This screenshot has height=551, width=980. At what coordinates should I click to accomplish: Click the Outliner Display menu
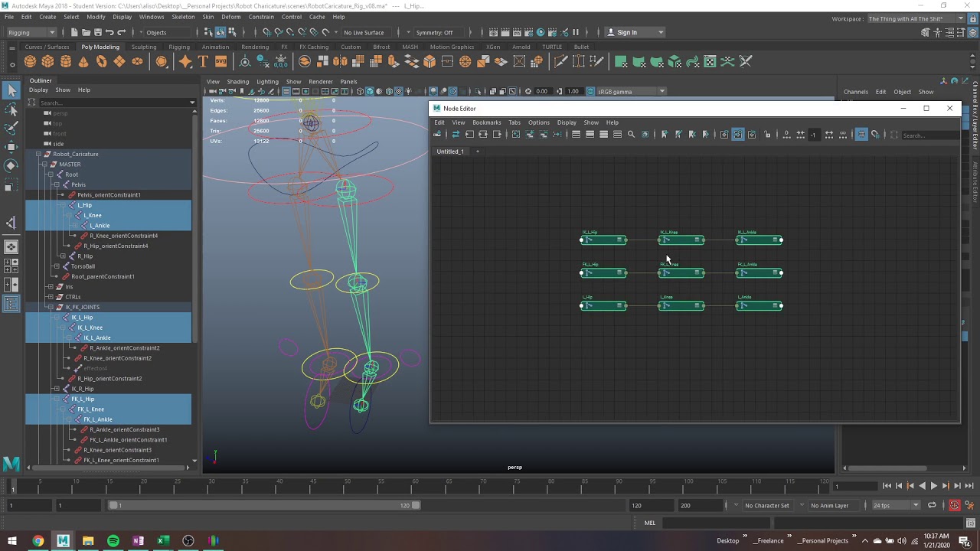(x=38, y=90)
